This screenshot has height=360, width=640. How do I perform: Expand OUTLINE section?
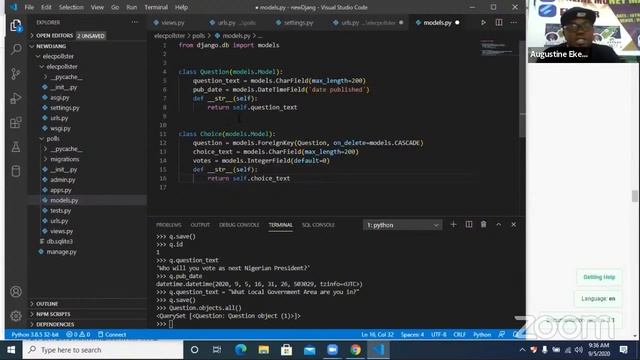[x=47, y=304]
